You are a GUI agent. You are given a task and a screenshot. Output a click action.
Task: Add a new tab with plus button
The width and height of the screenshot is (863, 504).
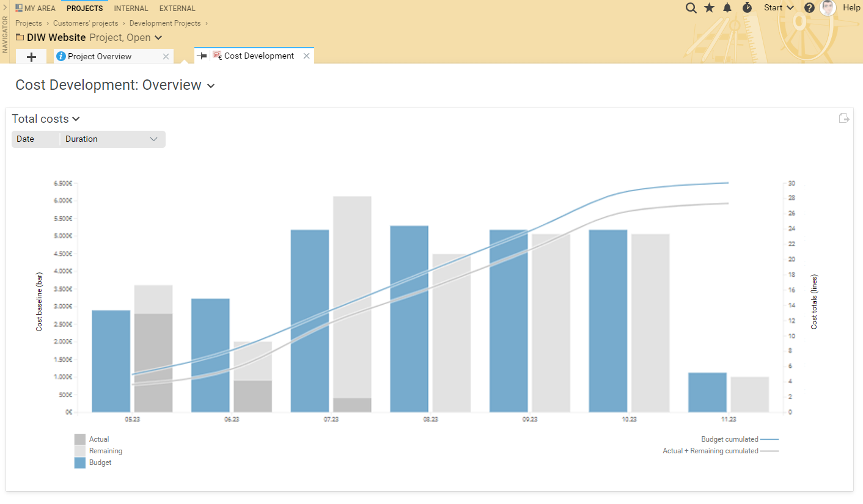[32, 56]
